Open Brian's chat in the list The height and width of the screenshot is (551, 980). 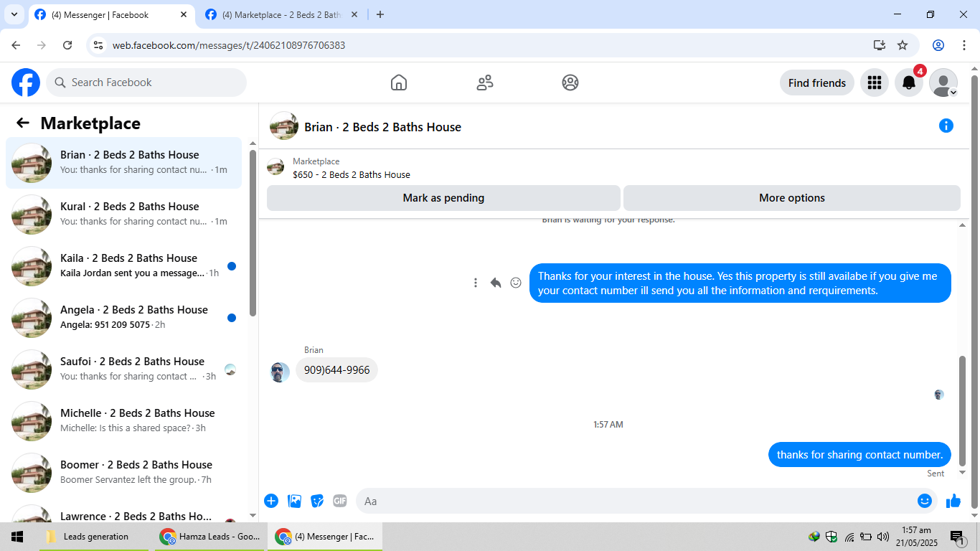click(124, 163)
